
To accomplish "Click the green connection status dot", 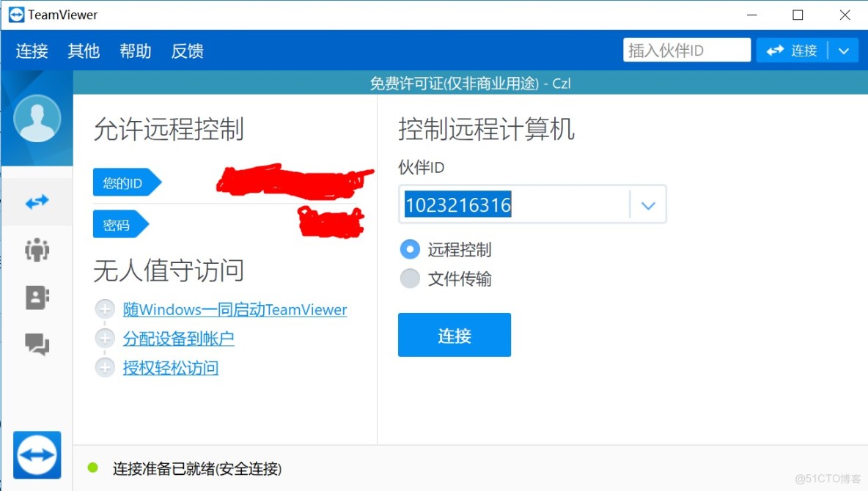I will (93, 468).
